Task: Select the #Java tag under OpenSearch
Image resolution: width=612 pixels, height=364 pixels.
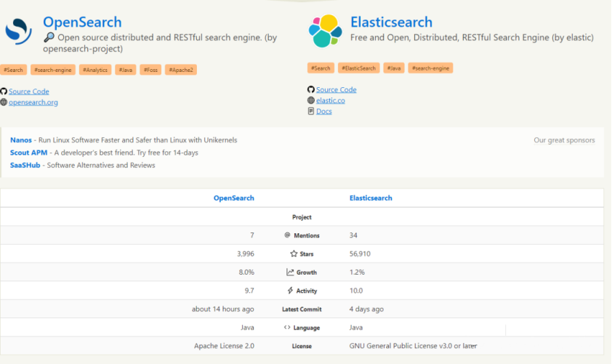Action: tap(126, 70)
